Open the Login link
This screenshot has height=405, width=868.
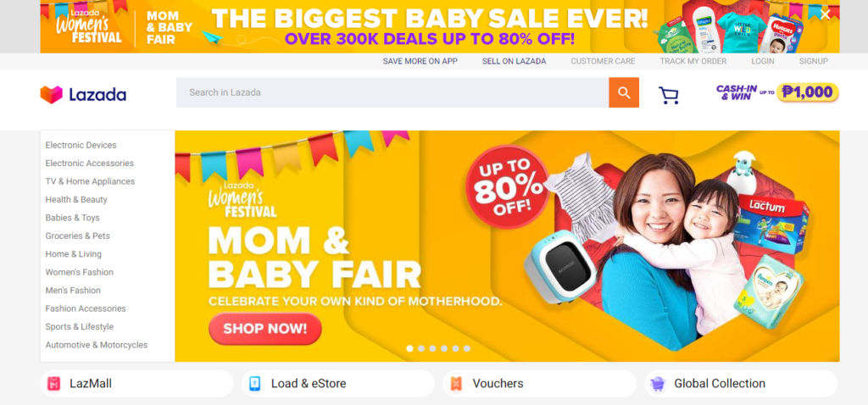(x=762, y=61)
